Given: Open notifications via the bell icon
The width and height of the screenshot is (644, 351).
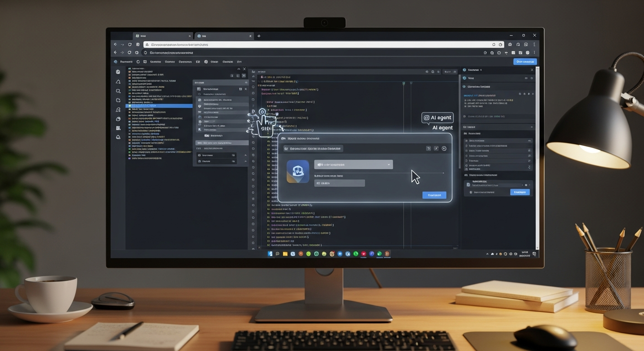Looking at the screenshot, I should point(118,81).
